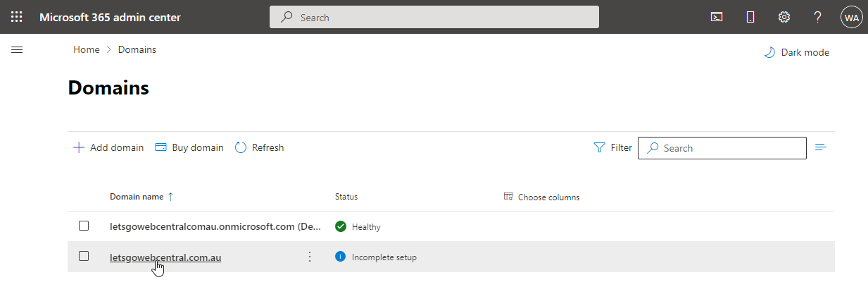
Task: Open Cloud Shell from the header
Action: pyautogui.click(x=717, y=17)
